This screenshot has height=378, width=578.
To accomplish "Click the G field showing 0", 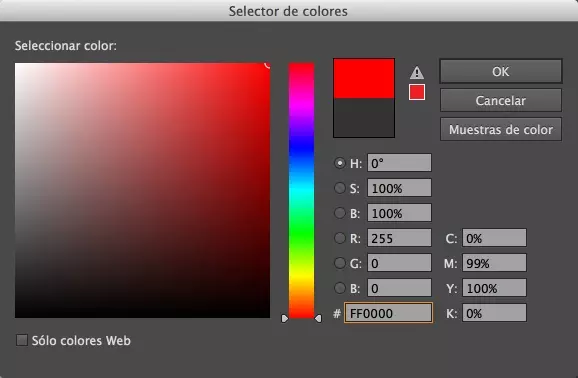I will [x=399, y=263].
